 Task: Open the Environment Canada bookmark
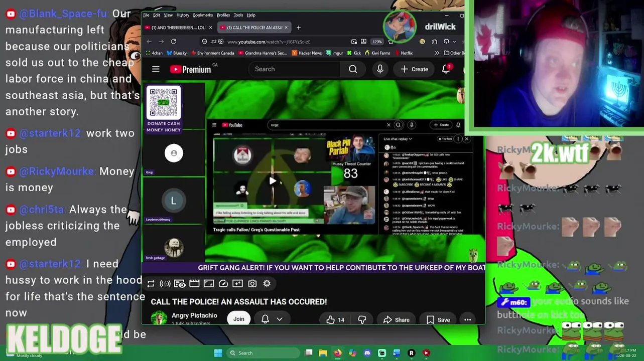(212, 53)
